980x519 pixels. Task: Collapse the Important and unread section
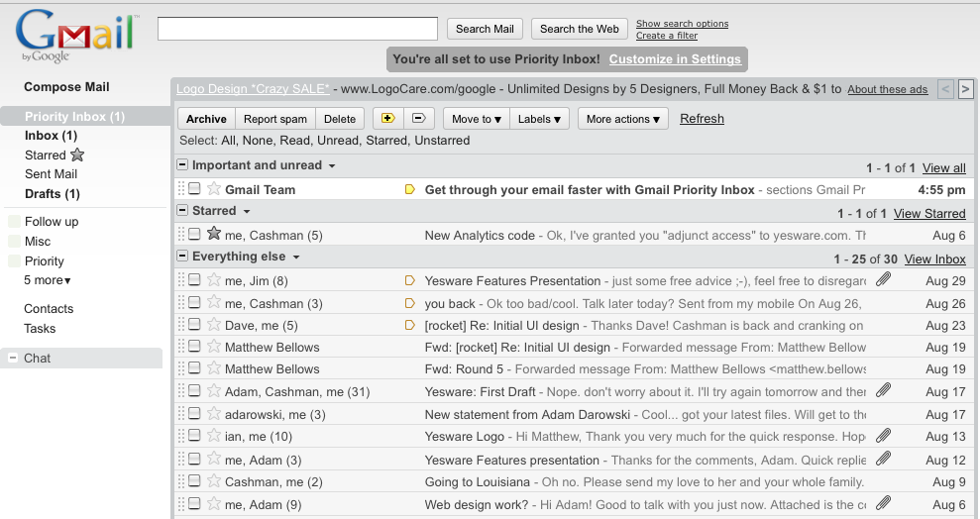182,164
